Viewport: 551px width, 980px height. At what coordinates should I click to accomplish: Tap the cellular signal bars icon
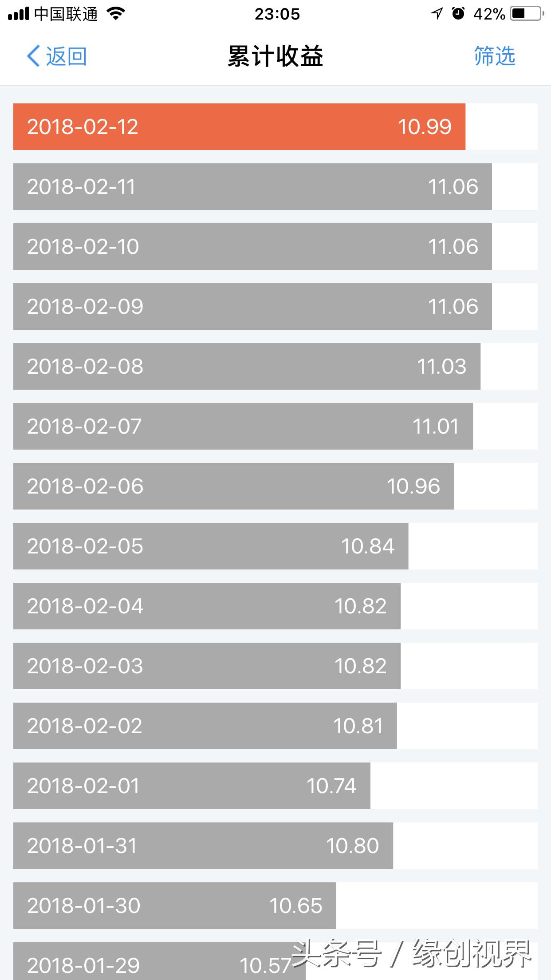(x=18, y=13)
